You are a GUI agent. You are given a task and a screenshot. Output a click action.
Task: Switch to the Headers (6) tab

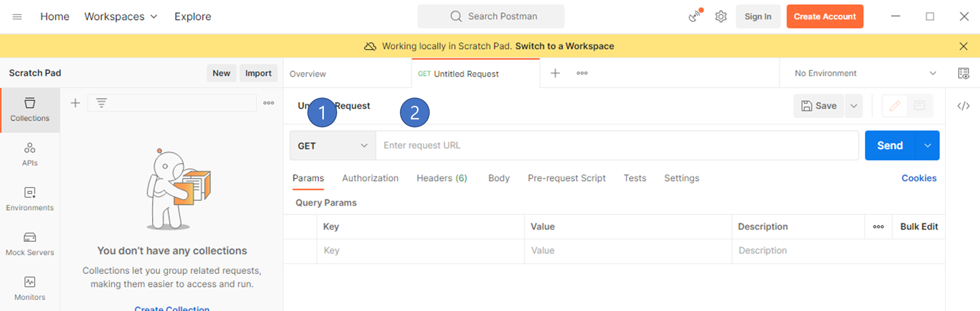441,178
